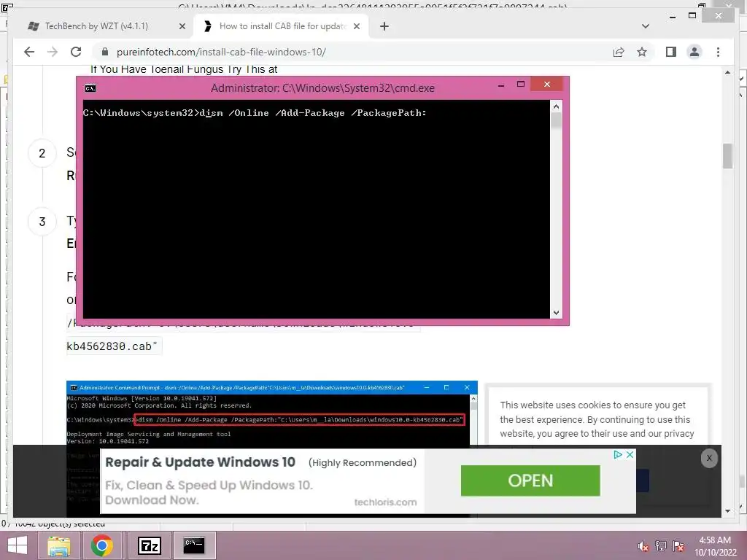Viewport: 747px width, 560px height.
Task: Click Repair & Update Windows 10 headline
Action: [200, 462]
